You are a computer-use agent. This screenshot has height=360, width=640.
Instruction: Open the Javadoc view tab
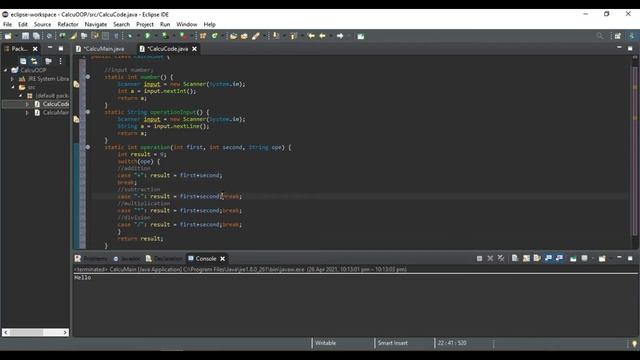pyautogui.click(x=127, y=259)
